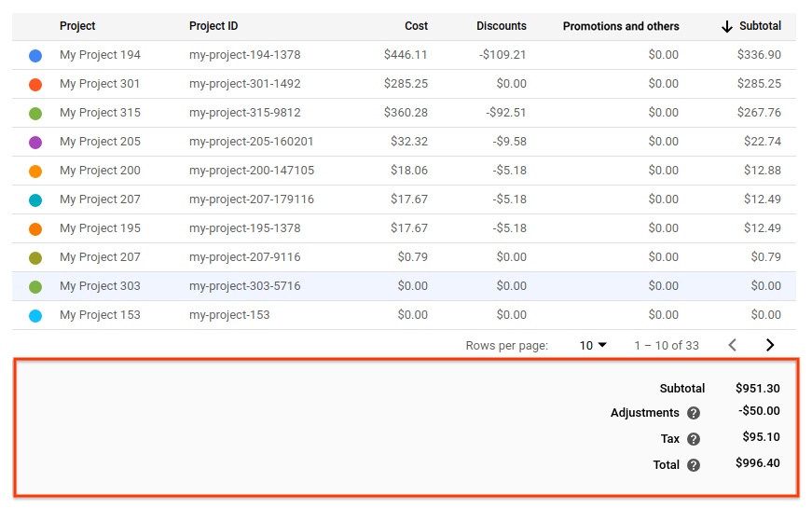Select the My Project 200 name

pos(100,171)
